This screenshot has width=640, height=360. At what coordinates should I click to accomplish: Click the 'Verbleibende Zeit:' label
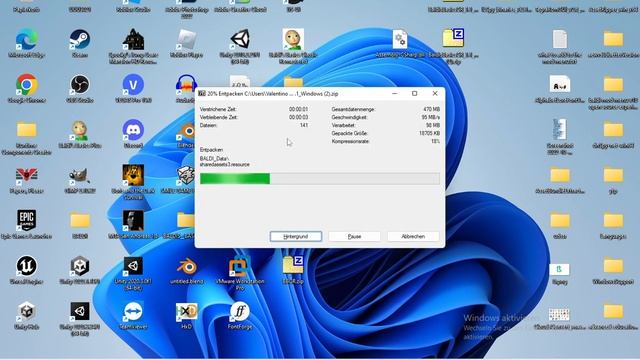point(218,118)
